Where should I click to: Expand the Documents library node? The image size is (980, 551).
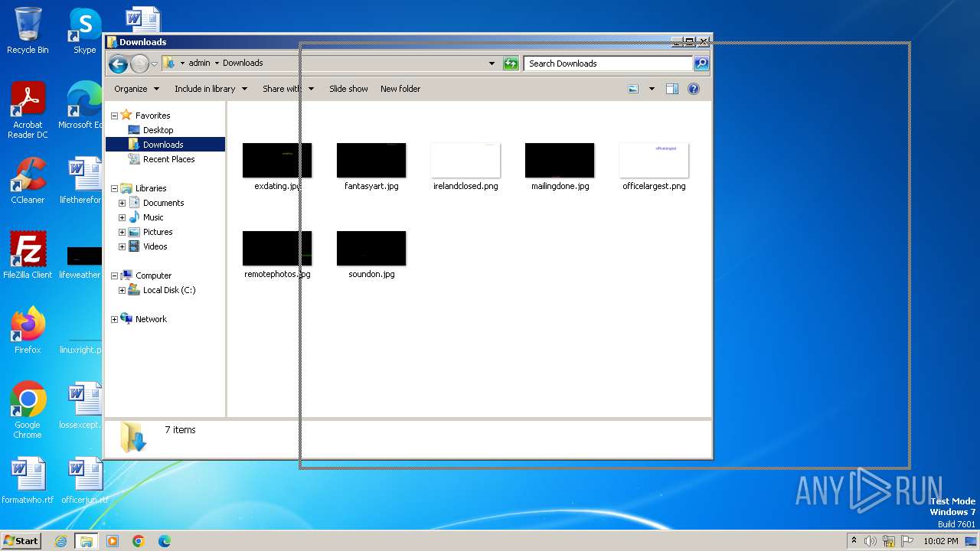coord(122,203)
